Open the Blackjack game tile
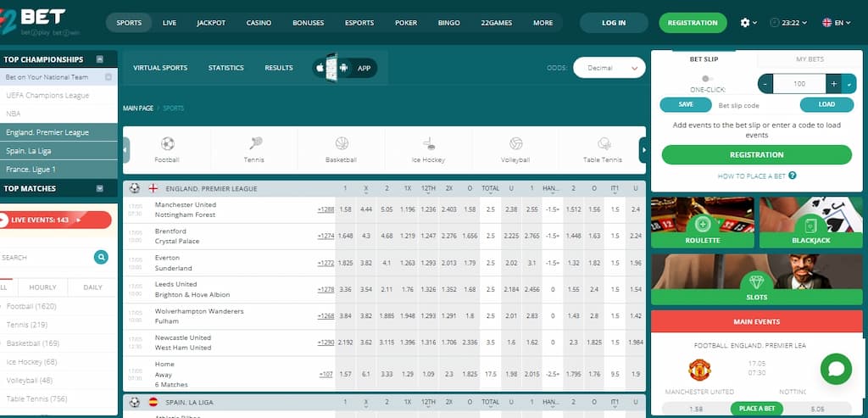The height and width of the screenshot is (418, 868). (x=811, y=222)
